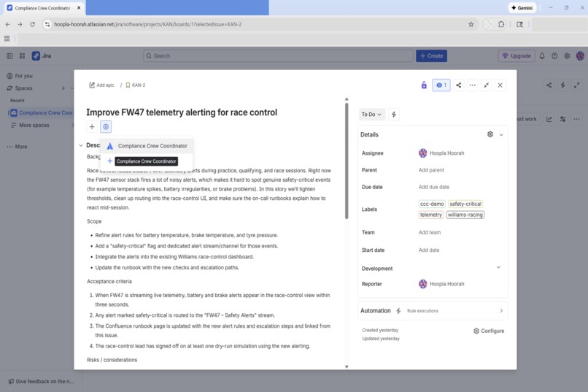This screenshot has width=588, height=392.
Task: Click the Create button
Action: [431, 56]
